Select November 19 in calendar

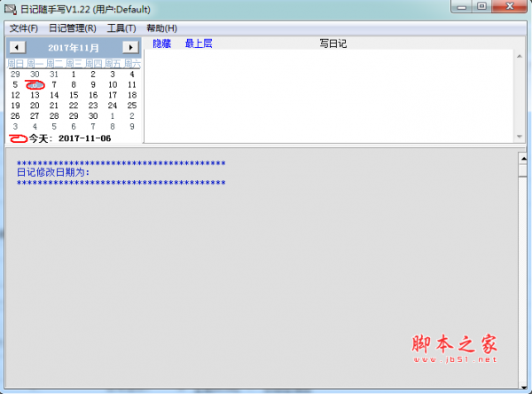[x=15, y=106]
